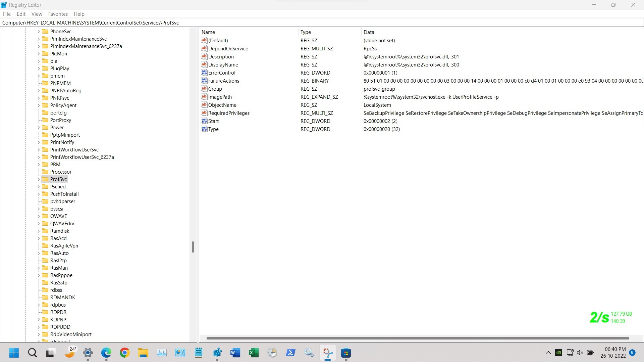This screenshot has width=644, height=362.
Task: Click the Registry Editor title bar icon
Action: pyautogui.click(x=4, y=5)
